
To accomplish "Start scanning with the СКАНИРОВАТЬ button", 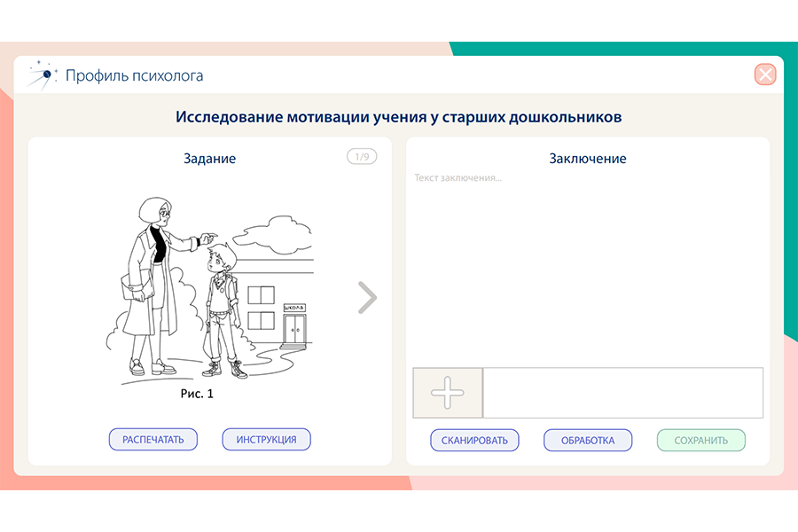I will pos(474,440).
